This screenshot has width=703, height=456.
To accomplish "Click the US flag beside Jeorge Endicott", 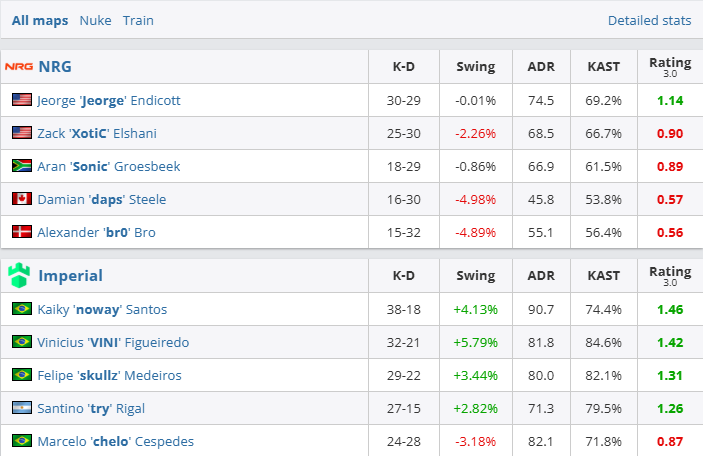I will point(22,100).
